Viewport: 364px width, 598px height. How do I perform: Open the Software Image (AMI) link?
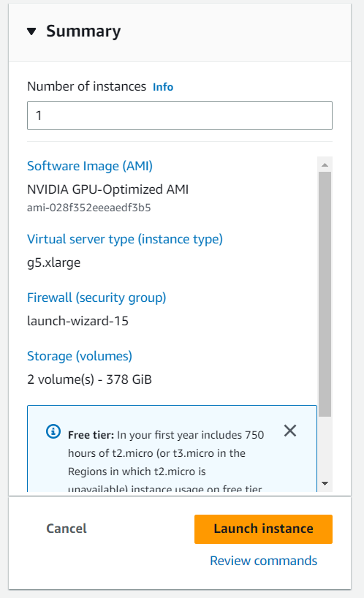click(90, 166)
